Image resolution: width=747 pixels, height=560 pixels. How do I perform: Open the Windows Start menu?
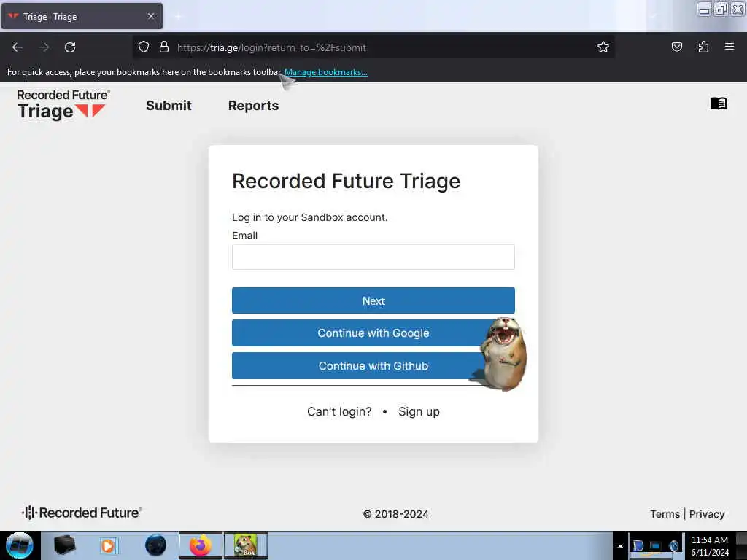(20, 545)
